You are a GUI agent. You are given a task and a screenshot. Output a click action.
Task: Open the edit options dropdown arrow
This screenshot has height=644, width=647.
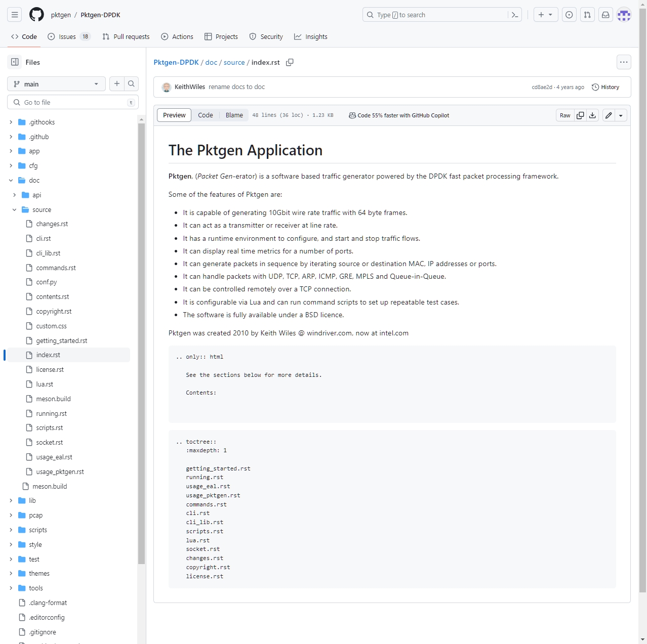click(x=621, y=115)
